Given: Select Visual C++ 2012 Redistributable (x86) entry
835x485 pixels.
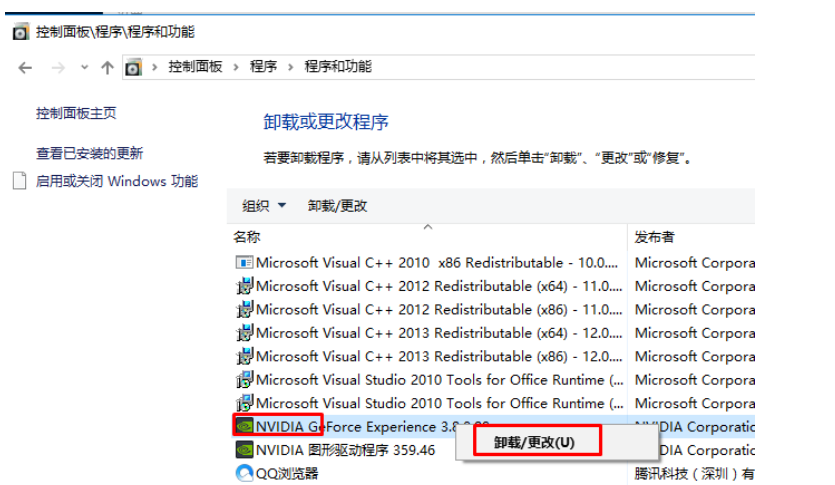Looking at the screenshot, I should coord(439,310).
